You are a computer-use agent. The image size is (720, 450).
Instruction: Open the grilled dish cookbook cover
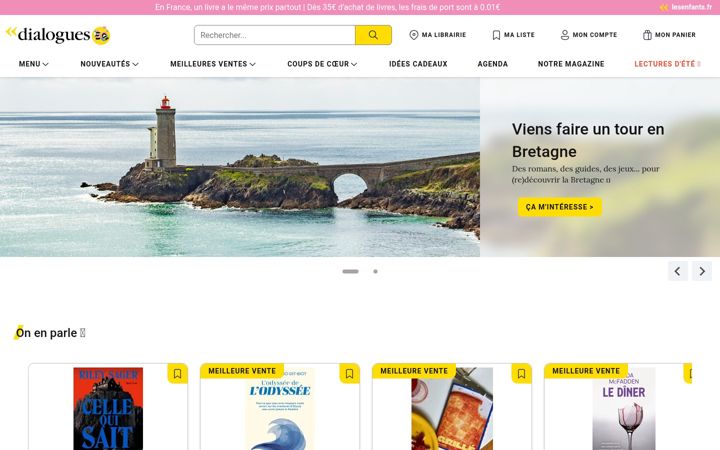452,409
